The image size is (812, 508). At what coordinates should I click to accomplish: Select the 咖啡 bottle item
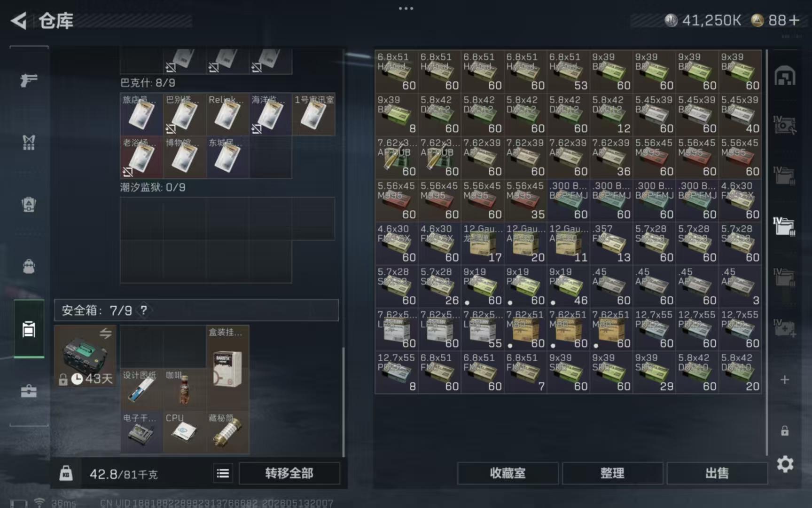(x=184, y=389)
